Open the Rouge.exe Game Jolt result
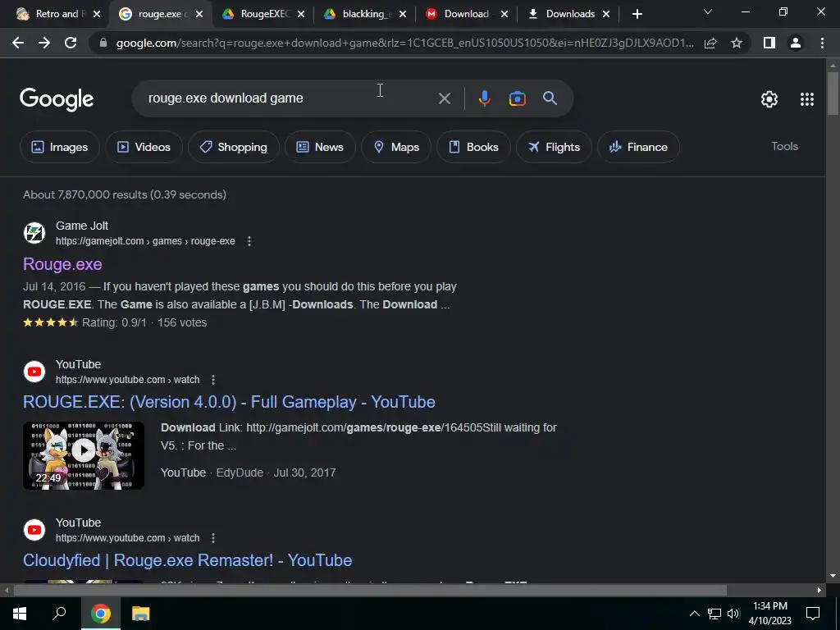The width and height of the screenshot is (840, 630). tap(62, 264)
